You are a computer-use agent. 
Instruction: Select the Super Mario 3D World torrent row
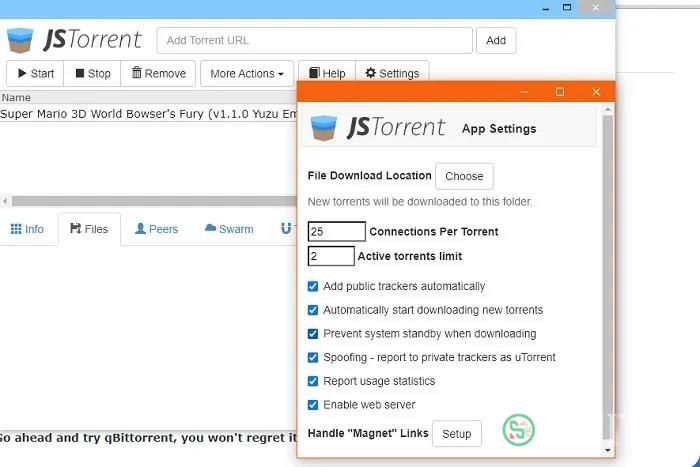(148, 114)
